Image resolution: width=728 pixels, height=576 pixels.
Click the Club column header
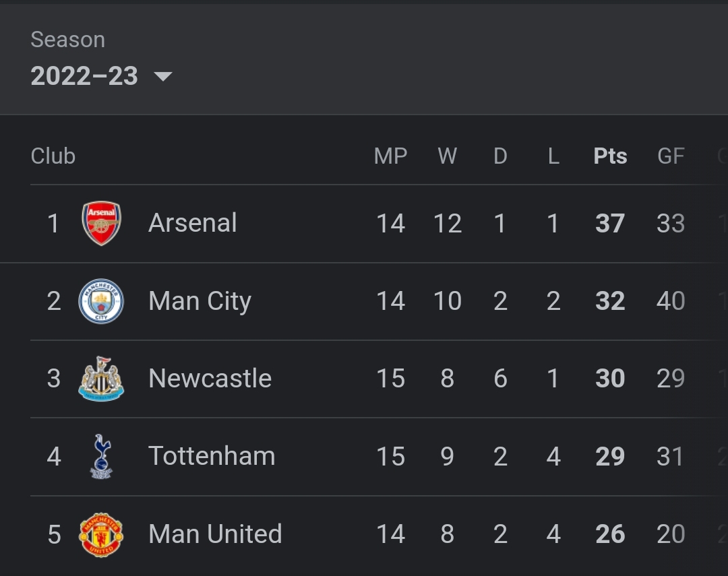(x=53, y=156)
